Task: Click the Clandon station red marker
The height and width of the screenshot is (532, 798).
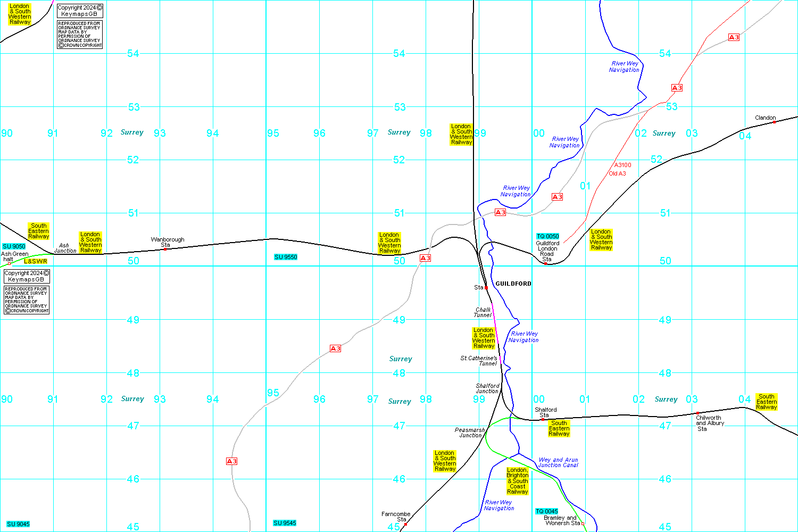Action: [x=774, y=122]
